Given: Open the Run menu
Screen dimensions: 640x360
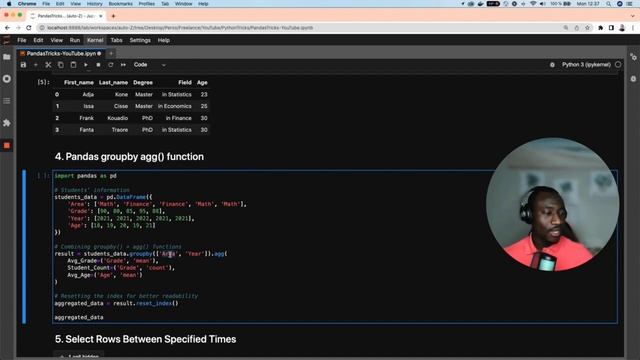Looking at the screenshot, I should [x=75, y=40].
